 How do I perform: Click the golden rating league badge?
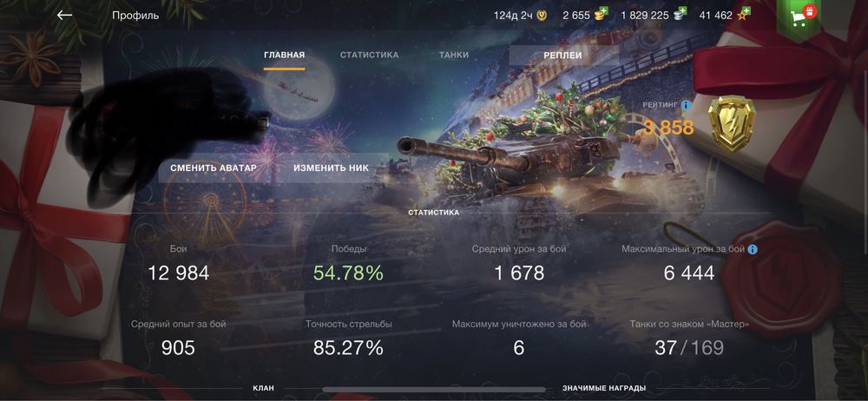click(731, 124)
